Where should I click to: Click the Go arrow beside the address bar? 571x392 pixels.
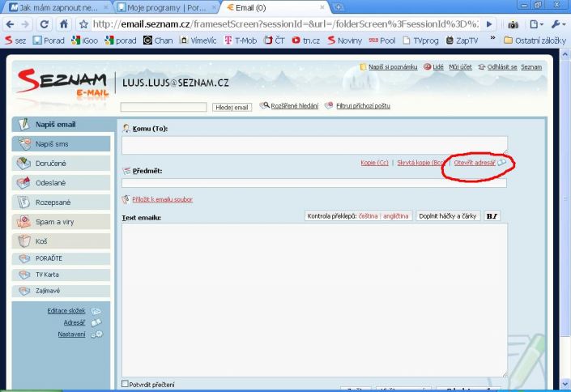[x=489, y=24]
